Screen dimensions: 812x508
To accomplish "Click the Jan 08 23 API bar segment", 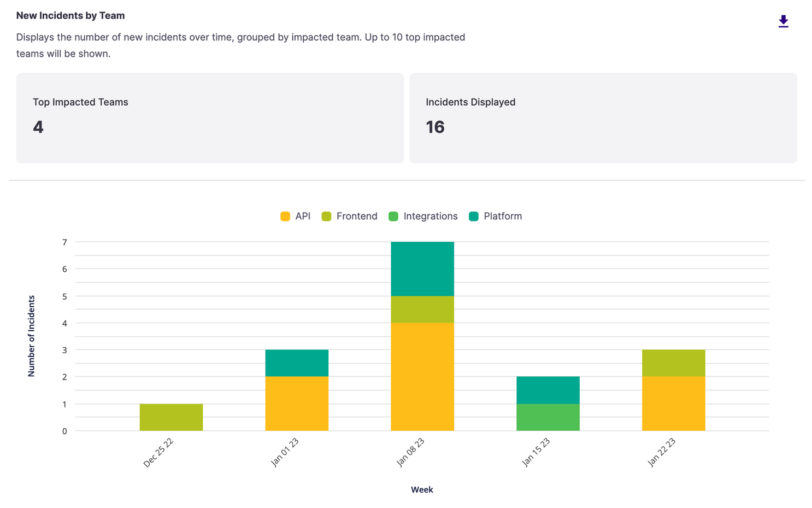I will pyautogui.click(x=422, y=377).
